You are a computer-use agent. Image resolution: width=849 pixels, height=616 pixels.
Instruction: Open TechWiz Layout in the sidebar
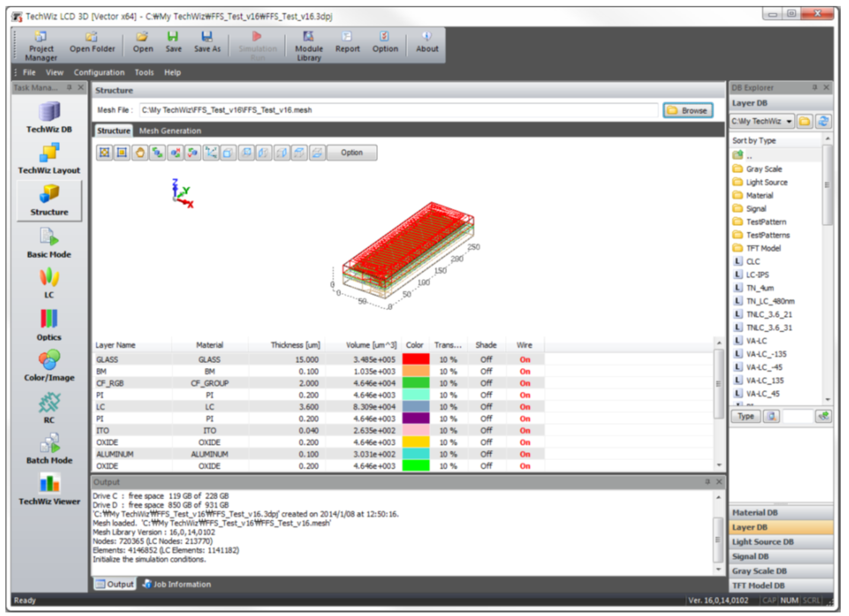tap(49, 159)
